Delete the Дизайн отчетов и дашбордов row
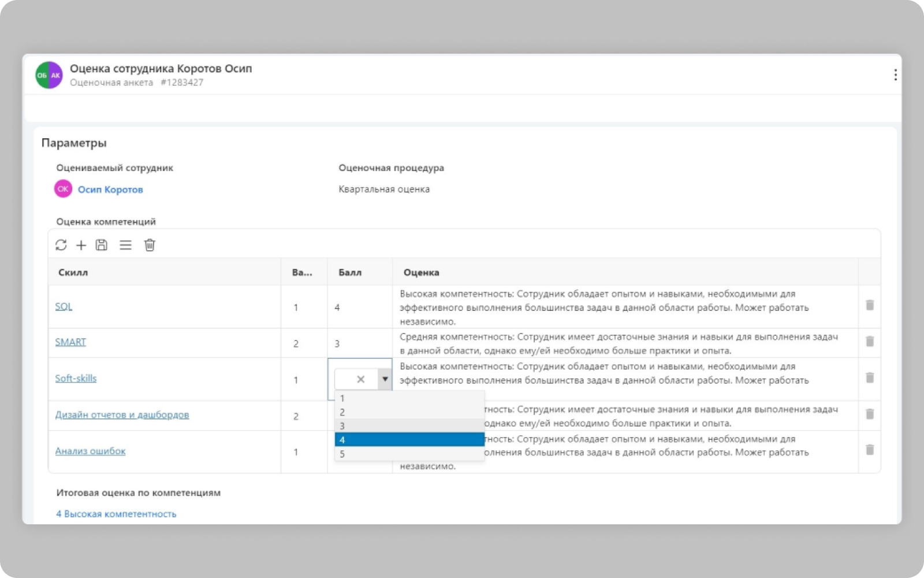Screen dimensions: 924x578 [870, 414]
